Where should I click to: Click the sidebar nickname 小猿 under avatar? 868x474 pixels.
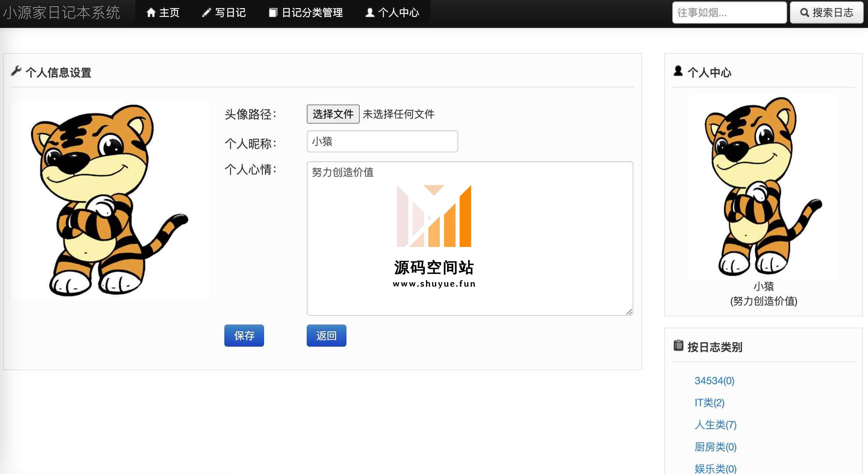pyautogui.click(x=764, y=286)
